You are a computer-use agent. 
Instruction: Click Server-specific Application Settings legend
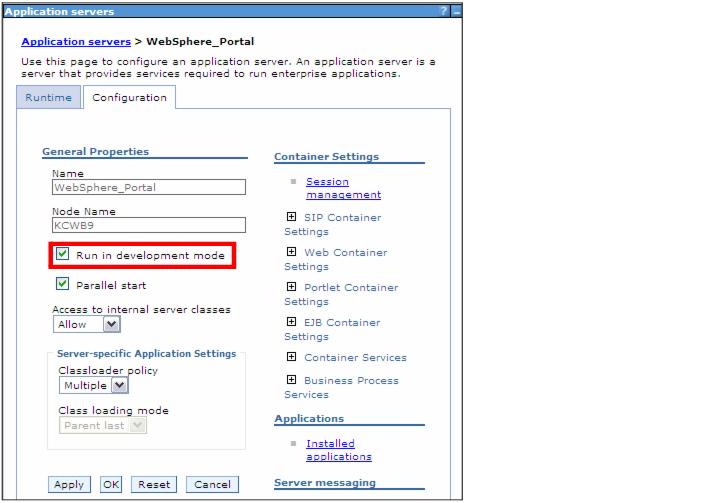[146, 353]
